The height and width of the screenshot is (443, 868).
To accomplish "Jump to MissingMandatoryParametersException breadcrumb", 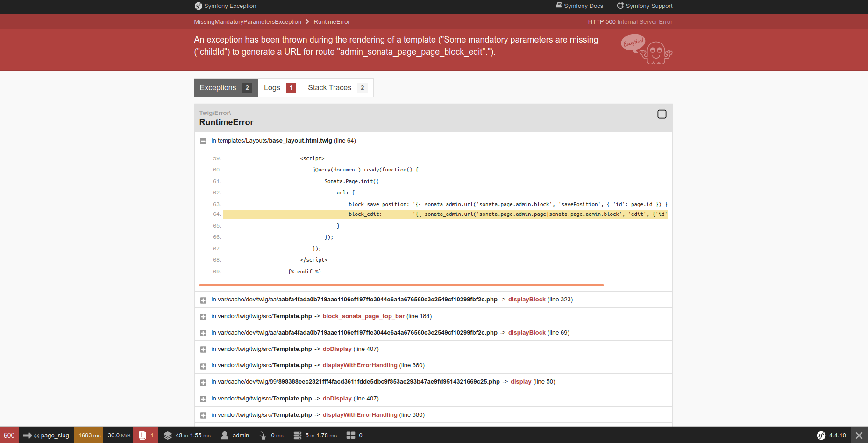I will pos(248,22).
